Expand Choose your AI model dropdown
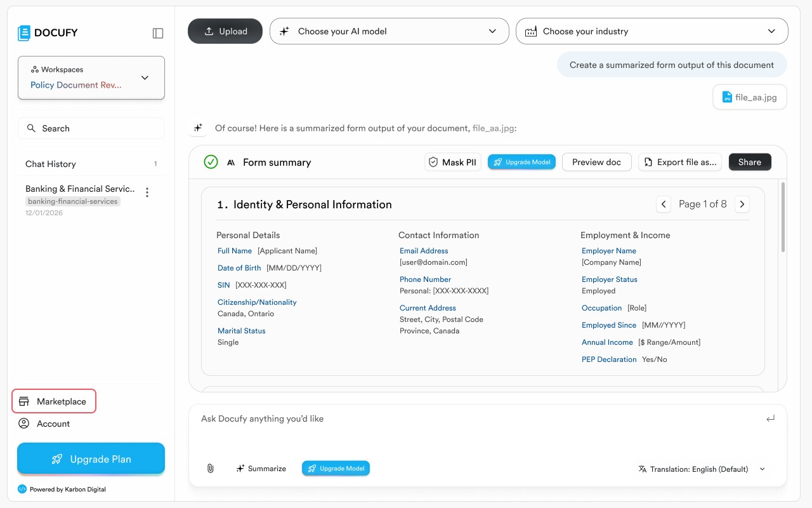The image size is (812, 508). pyautogui.click(x=390, y=31)
